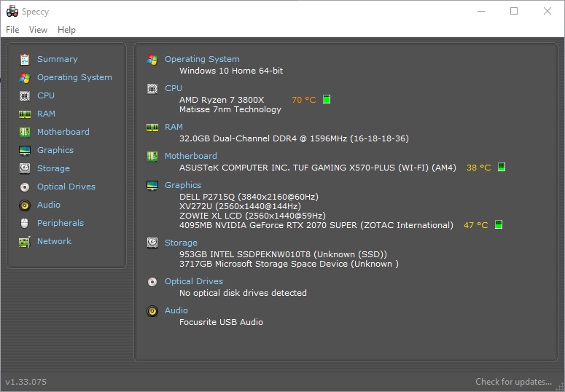The width and height of the screenshot is (565, 392).
Task: Click the 47 °C GPU temperature value
Action: click(x=475, y=225)
